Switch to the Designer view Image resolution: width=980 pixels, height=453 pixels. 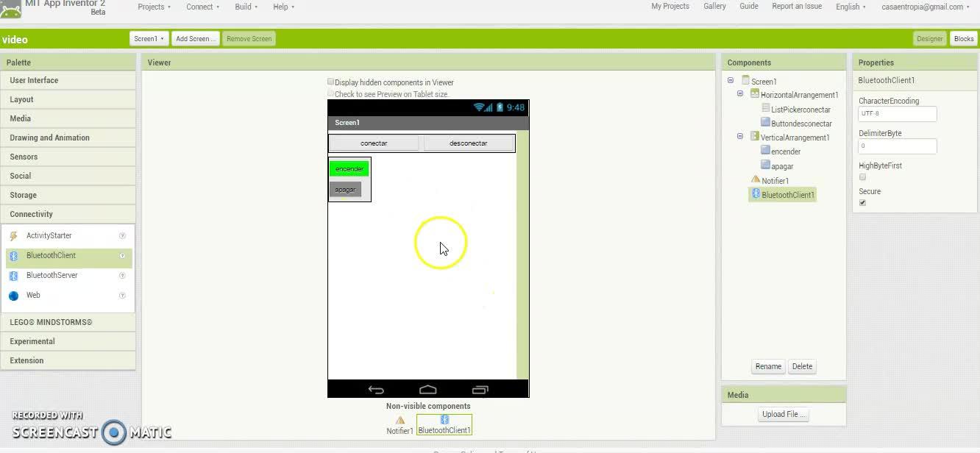click(929, 39)
